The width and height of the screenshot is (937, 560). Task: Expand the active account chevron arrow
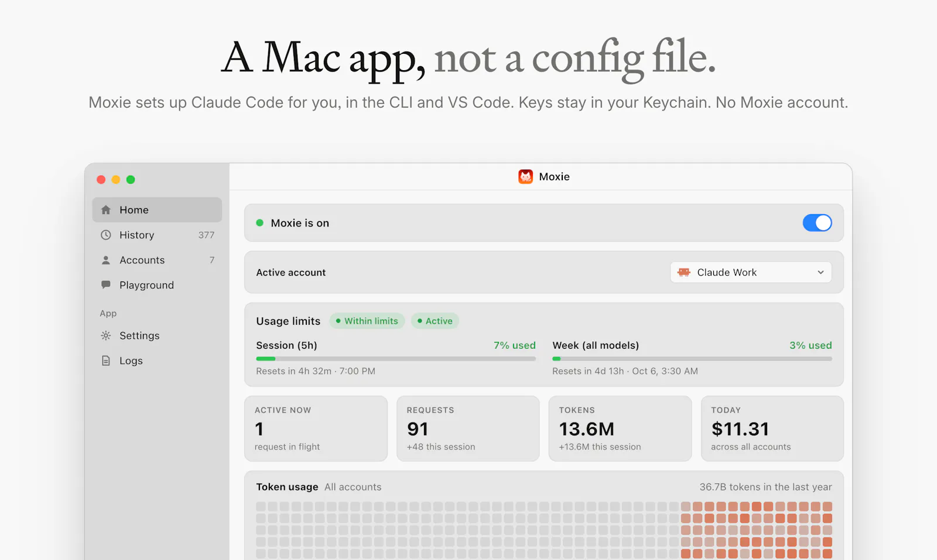tap(820, 272)
